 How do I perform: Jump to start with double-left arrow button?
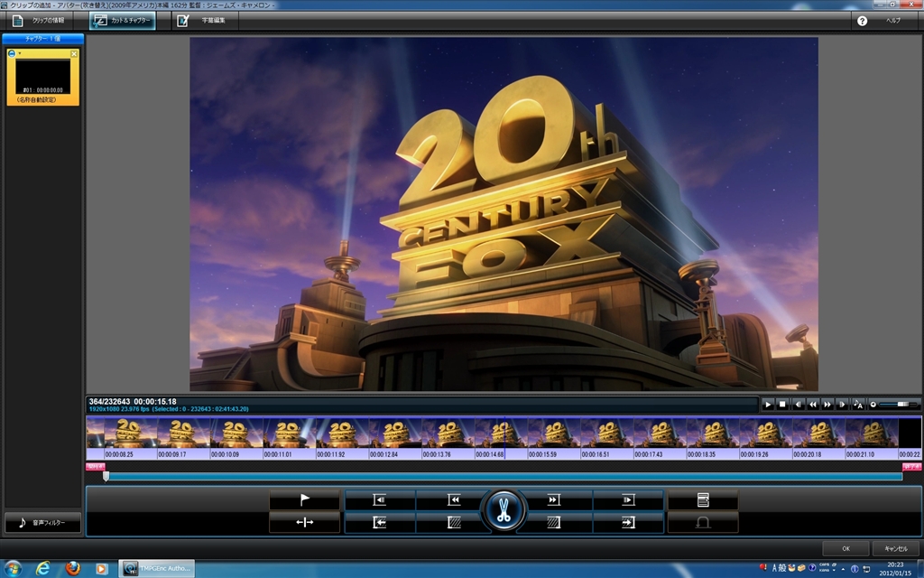[454, 500]
